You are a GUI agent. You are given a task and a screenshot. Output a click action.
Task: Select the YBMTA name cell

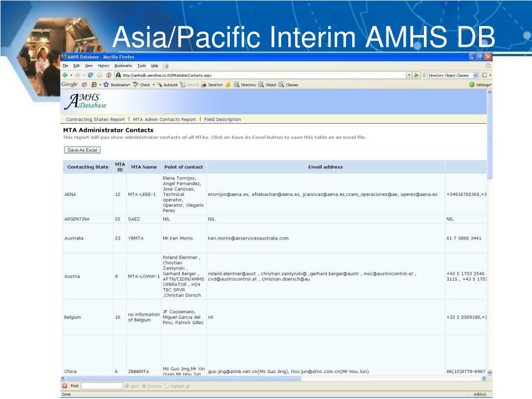pyautogui.click(x=143, y=238)
